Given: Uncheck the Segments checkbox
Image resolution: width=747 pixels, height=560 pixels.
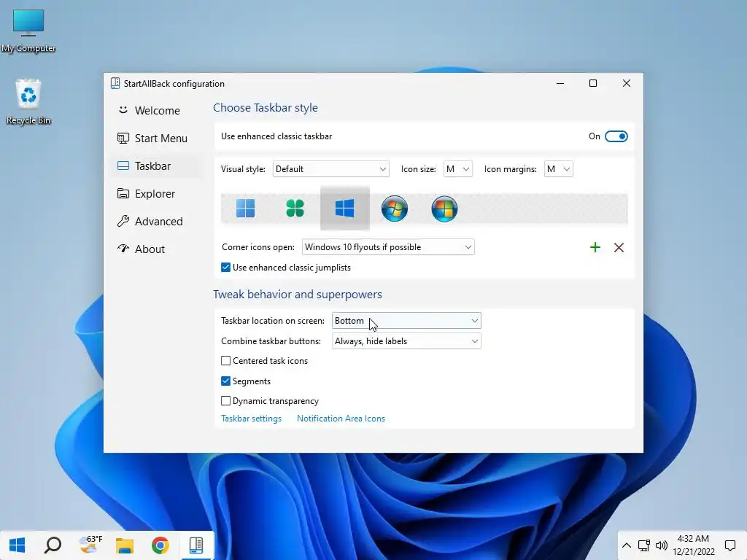Looking at the screenshot, I should pyautogui.click(x=226, y=381).
